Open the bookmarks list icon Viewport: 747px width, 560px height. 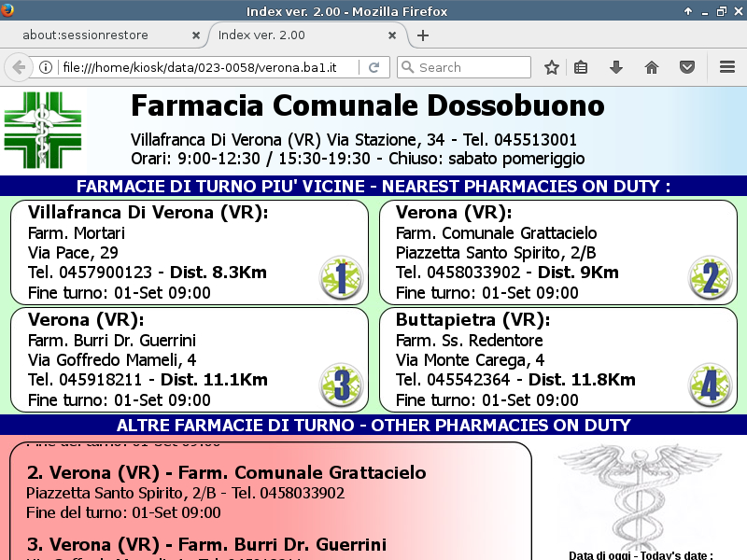pyautogui.click(x=581, y=67)
